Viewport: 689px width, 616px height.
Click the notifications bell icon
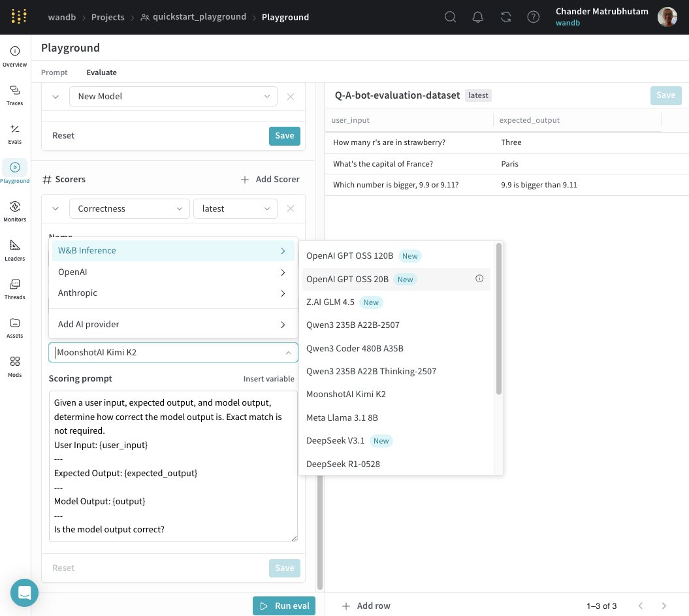point(478,17)
